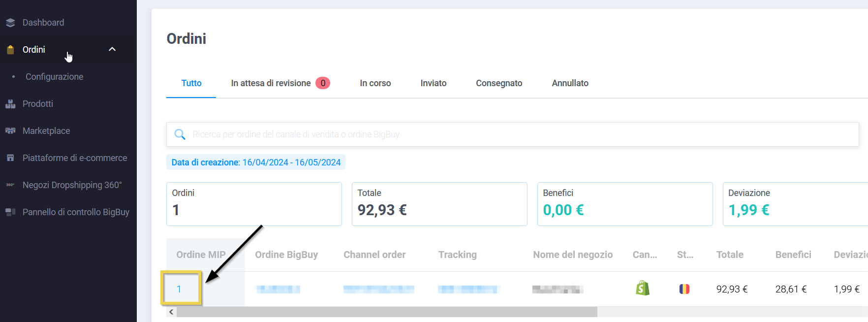Click the Piattaforme di e-commerce shop icon

(10, 158)
